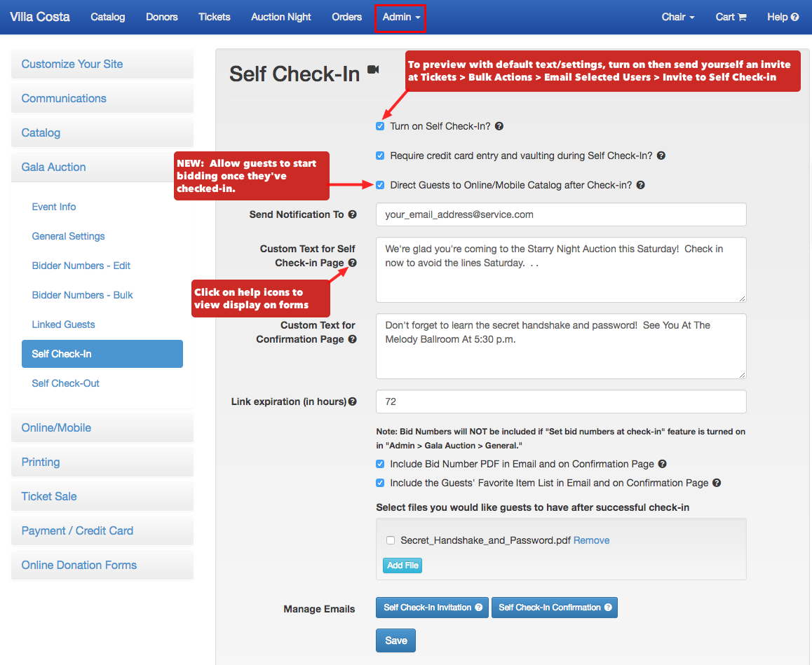Open General Settings under Gala Auction

68,237
